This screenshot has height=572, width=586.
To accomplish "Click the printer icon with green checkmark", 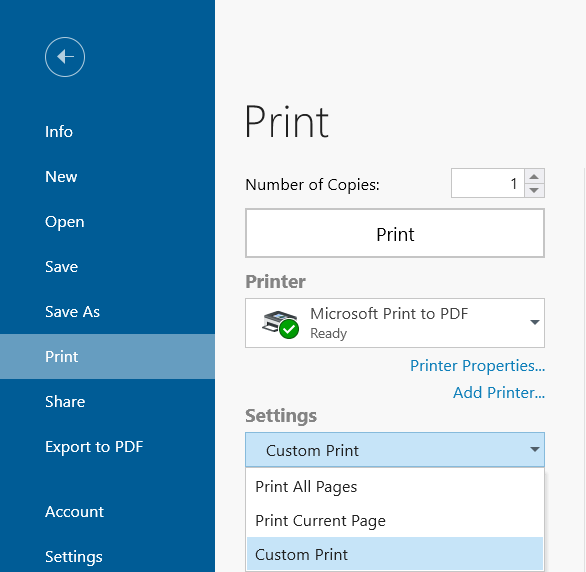I will tap(280, 324).
